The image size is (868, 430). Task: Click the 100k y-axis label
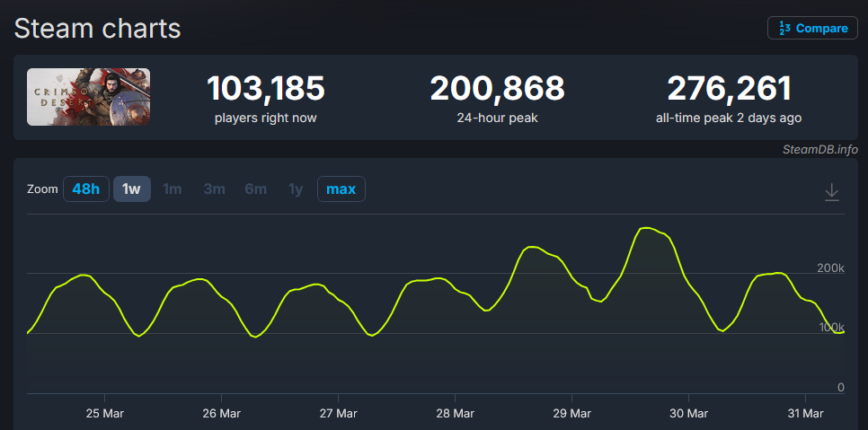coord(831,327)
